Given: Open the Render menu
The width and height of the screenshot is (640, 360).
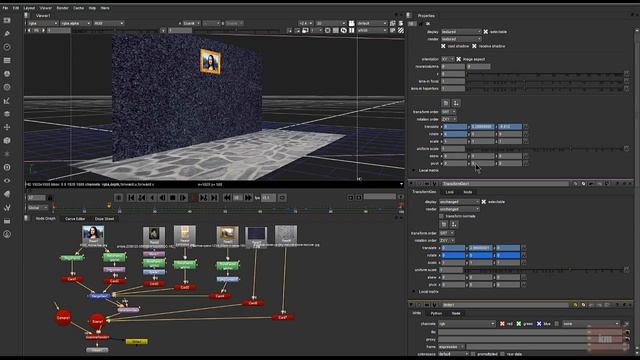Looking at the screenshot, I should (62, 8).
